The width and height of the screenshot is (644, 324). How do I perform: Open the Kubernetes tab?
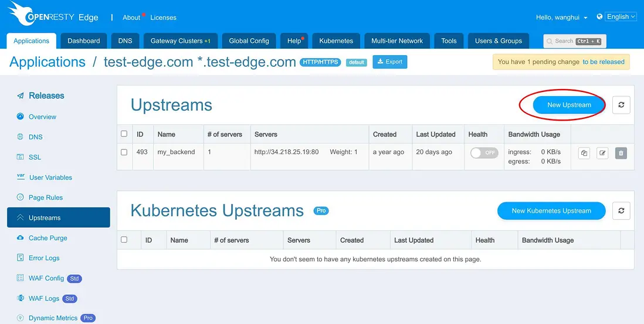click(x=336, y=40)
